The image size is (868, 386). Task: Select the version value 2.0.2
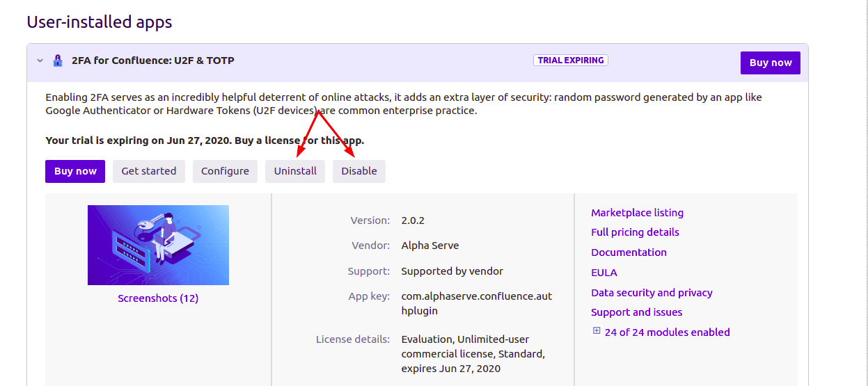(x=413, y=220)
